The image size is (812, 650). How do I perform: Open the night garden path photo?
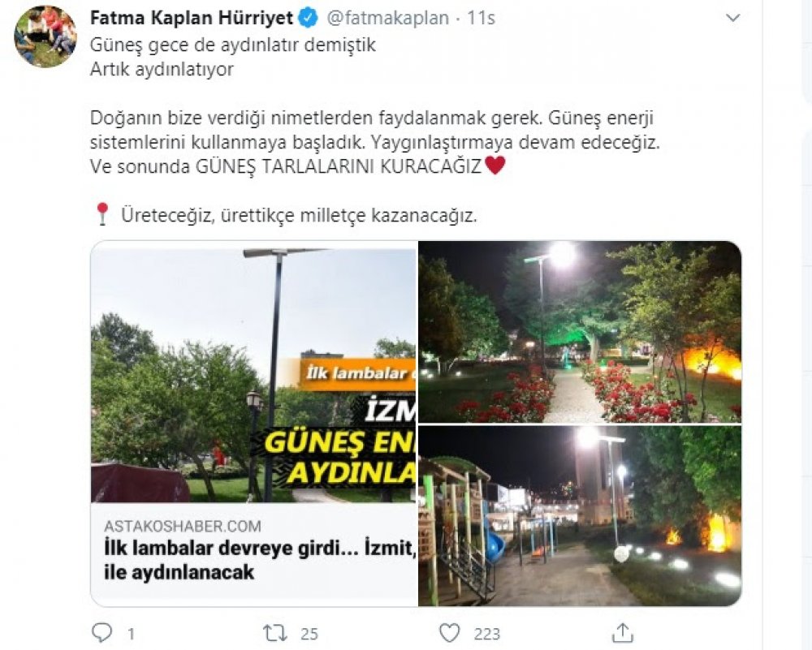point(580,332)
